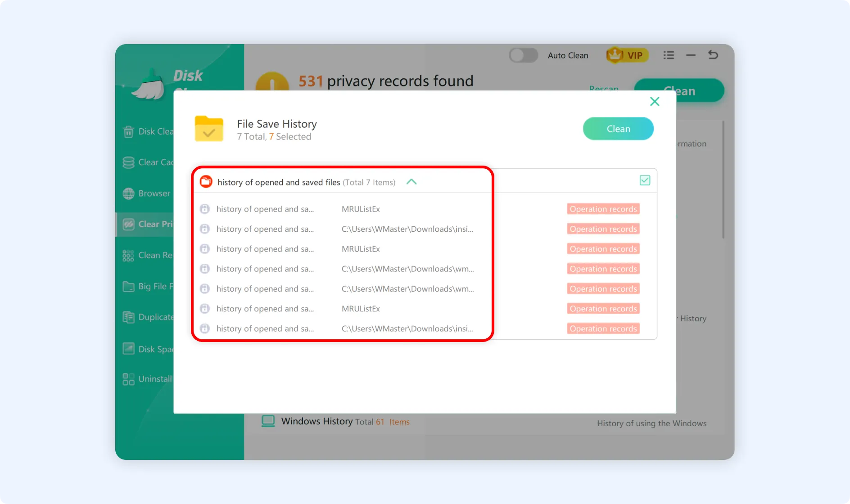Select the Duplicate files icon
The width and height of the screenshot is (850, 504).
point(129,317)
